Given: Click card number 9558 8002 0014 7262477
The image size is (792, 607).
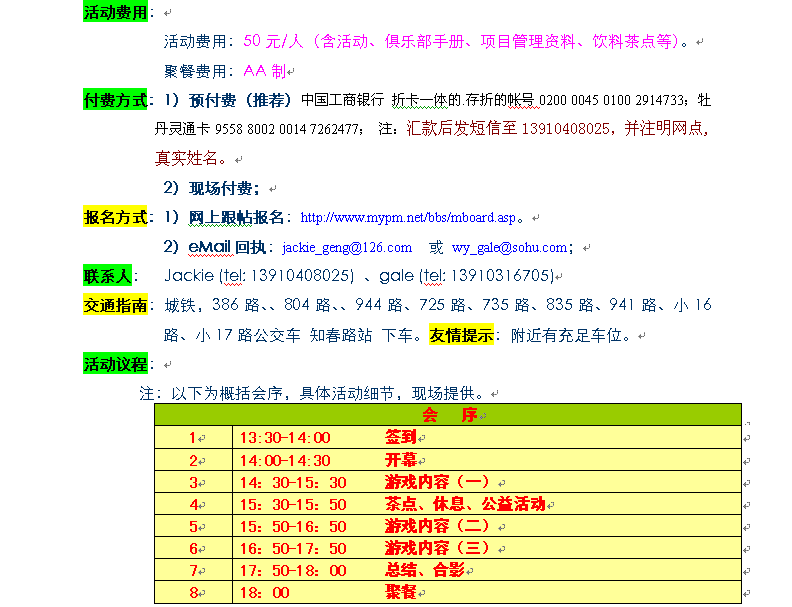Looking at the screenshot, I should coord(286,129).
